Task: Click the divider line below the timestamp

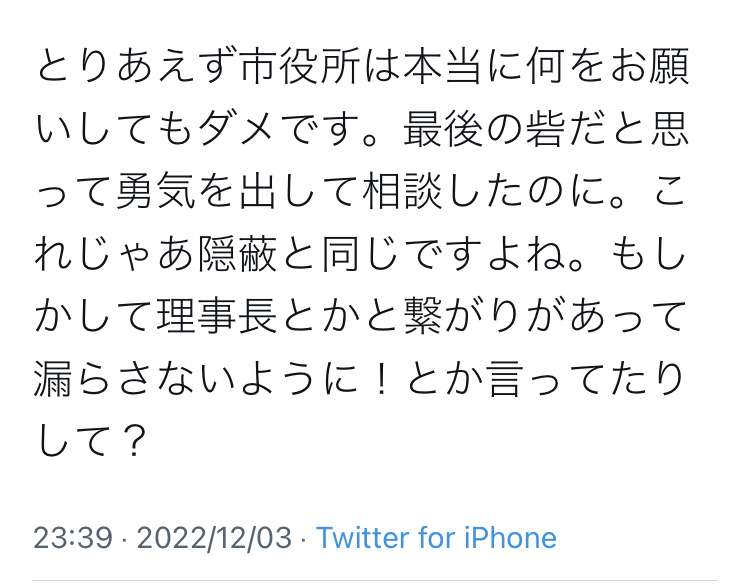Action: 375,581
